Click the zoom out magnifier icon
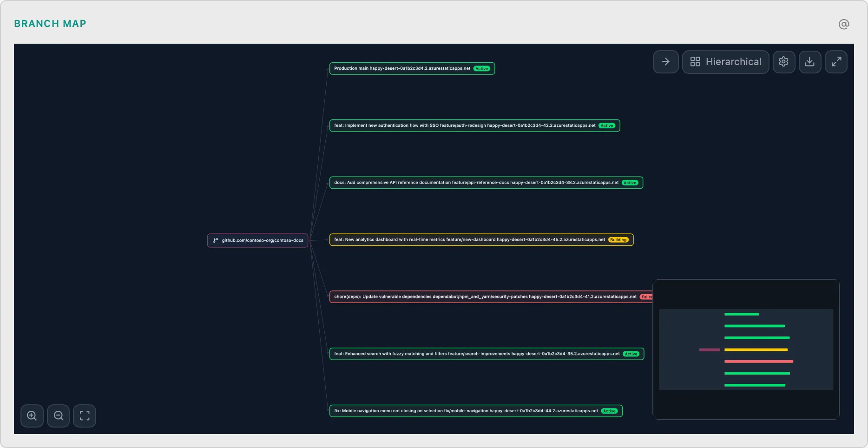This screenshot has width=868, height=448. (x=59, y=415)
